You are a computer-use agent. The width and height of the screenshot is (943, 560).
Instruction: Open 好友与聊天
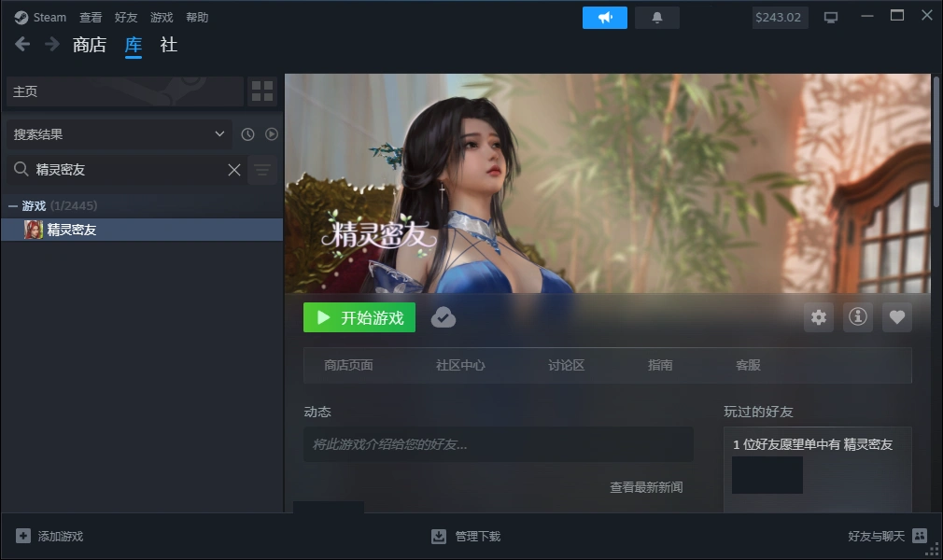pyautogui.click(x=877, y=536)
